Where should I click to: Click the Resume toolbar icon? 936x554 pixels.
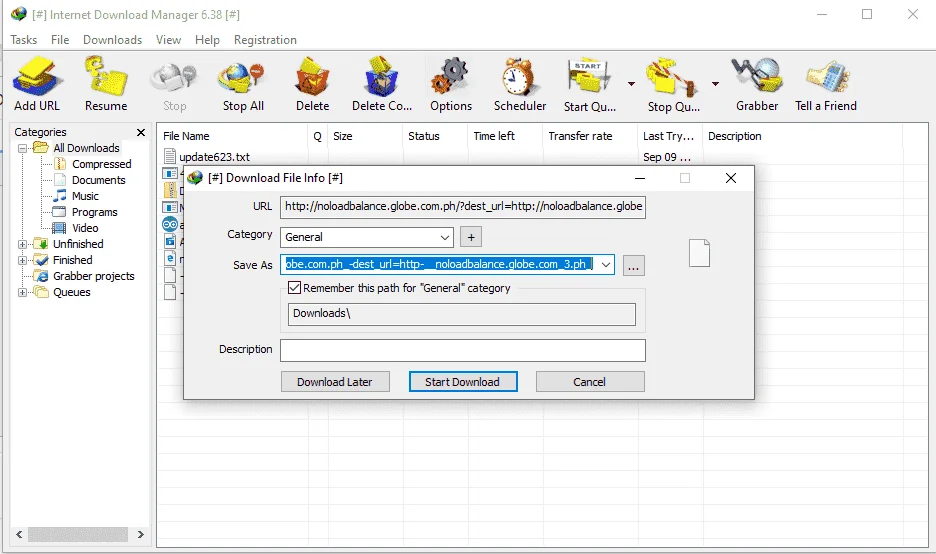[x=106, y=76]
